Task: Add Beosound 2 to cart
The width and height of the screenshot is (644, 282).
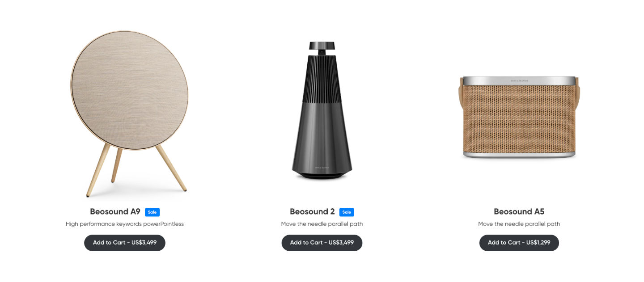Action: point(322,243)
